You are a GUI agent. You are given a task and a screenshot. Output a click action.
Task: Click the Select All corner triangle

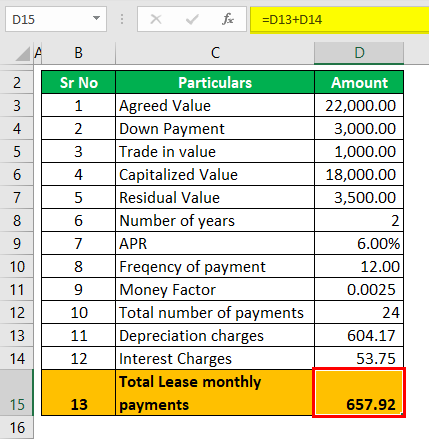(22, 54)
